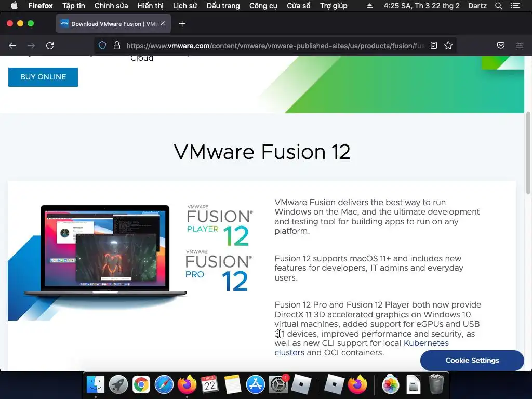The width and height of the screenshot is (532, 399).
Task: Click the Fusion Player 12 logo
Action: coord(220,225)
